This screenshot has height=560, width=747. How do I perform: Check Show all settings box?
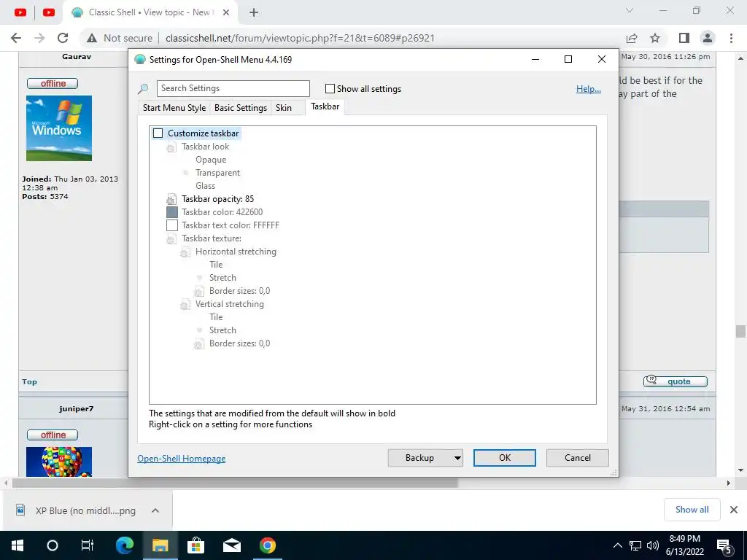[330, 88]
